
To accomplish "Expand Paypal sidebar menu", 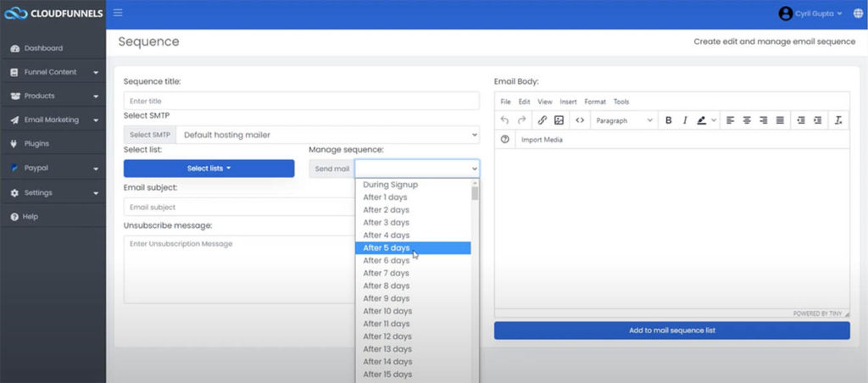I will coord(53,168).
